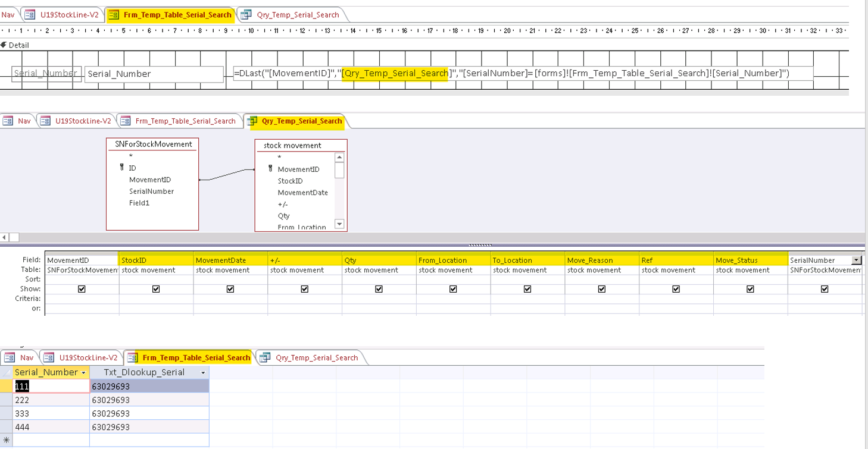
Task: Click the join line between MovementID fields
Action: [227, 175]
